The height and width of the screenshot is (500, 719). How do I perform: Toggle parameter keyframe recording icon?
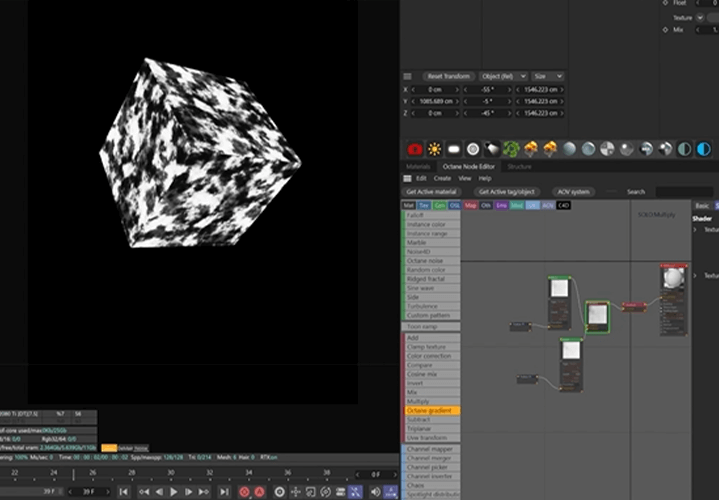(340, 492)
